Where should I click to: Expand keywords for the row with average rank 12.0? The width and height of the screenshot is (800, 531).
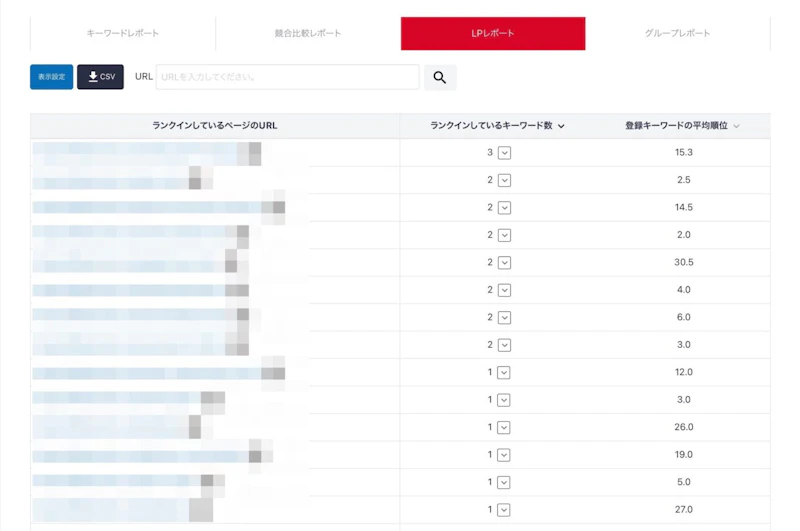pos(504,372)
